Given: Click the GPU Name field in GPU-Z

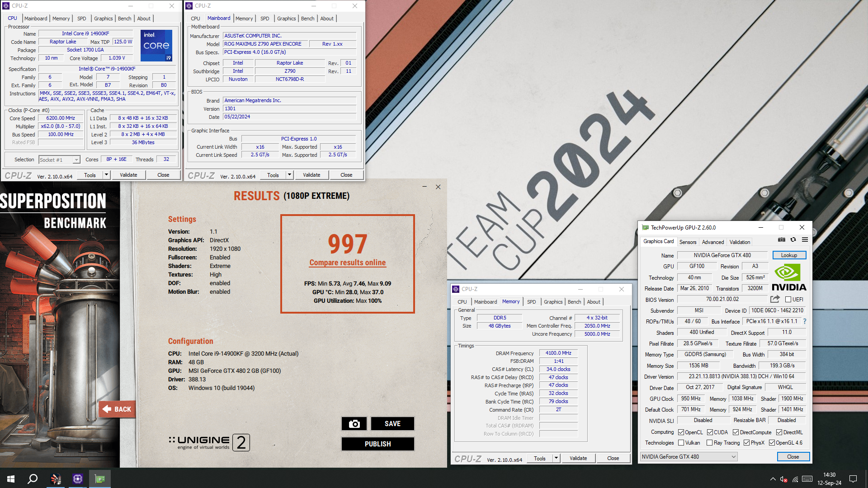Looking at the screenshot, I should click(722, 255).
